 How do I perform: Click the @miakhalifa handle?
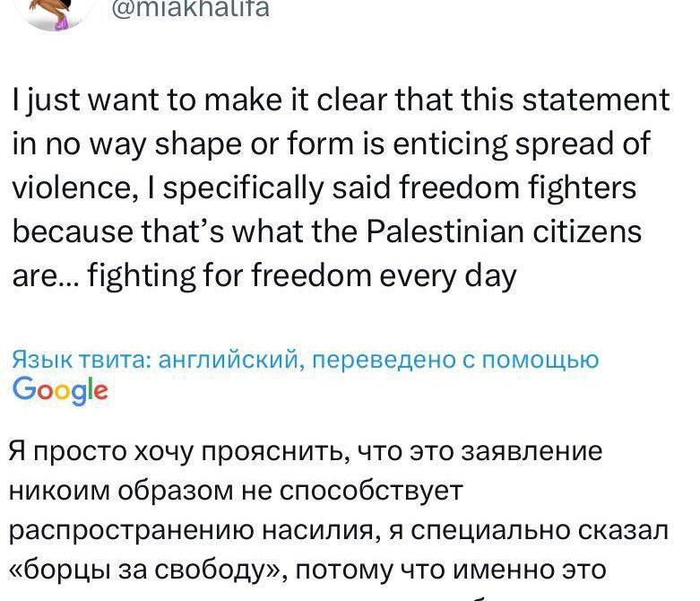coord(191,9)
